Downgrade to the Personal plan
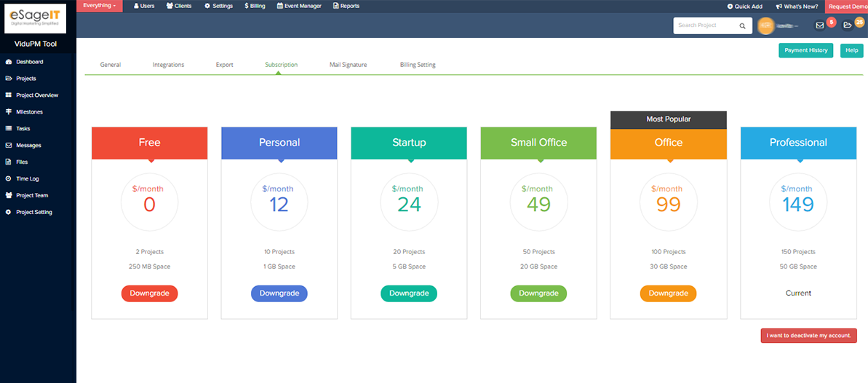Viewport: 868px width, 383px height. tap(279, 293)
